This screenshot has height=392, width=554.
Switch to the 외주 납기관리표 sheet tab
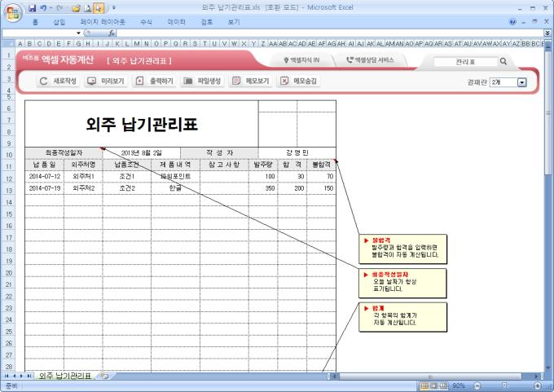pyautogui.click(x=64, y=376)
